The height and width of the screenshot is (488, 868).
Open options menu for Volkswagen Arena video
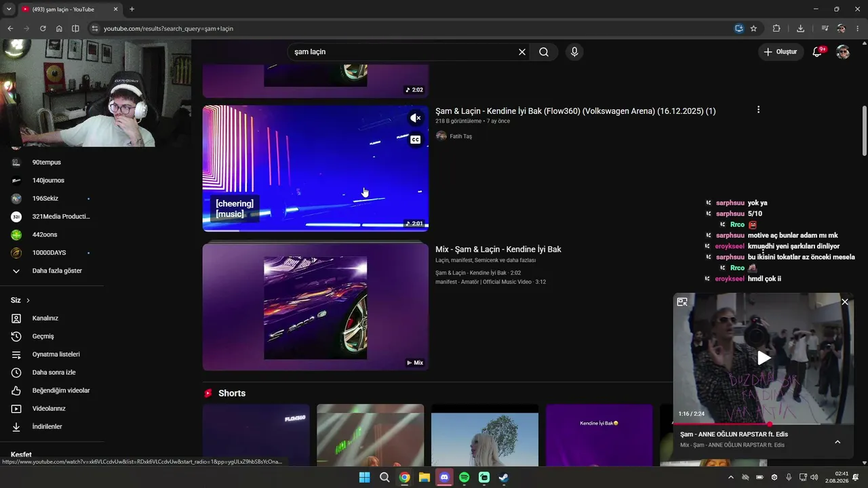758,110
